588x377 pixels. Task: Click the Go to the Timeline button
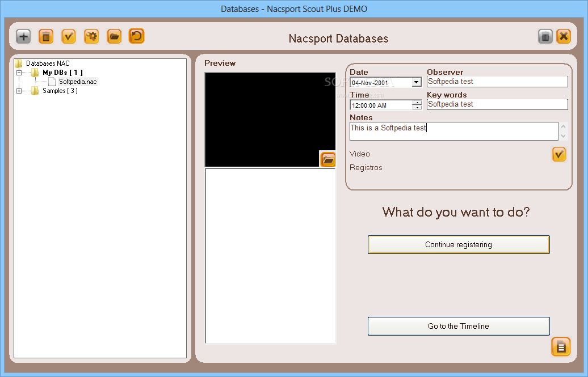(459, 327)
